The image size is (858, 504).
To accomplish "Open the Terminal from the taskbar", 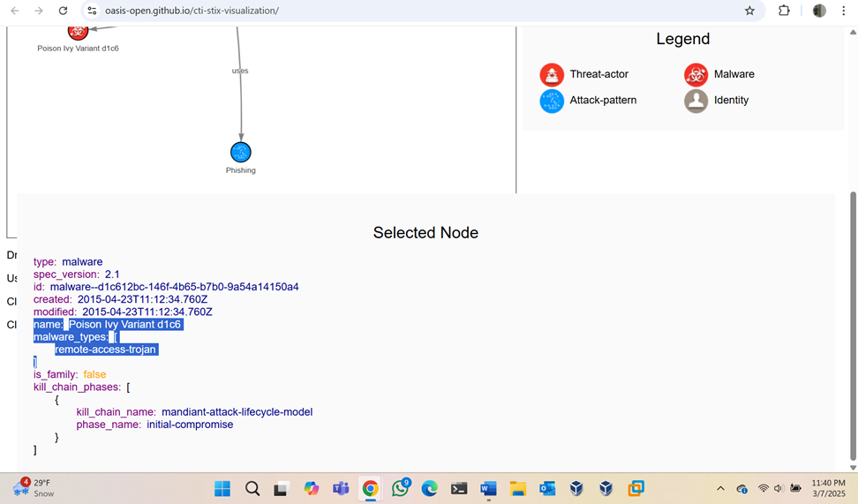I will pyautogui.click(x=458, y=488).
